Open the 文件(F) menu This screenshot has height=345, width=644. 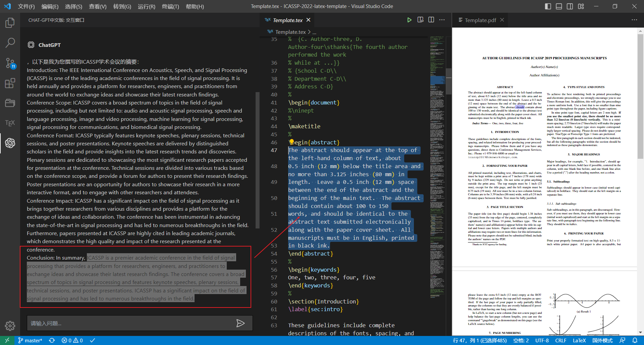point(26,6)
